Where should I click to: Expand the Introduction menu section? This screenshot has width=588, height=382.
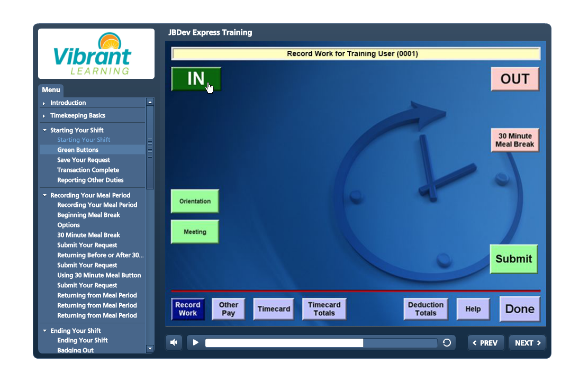68,103
